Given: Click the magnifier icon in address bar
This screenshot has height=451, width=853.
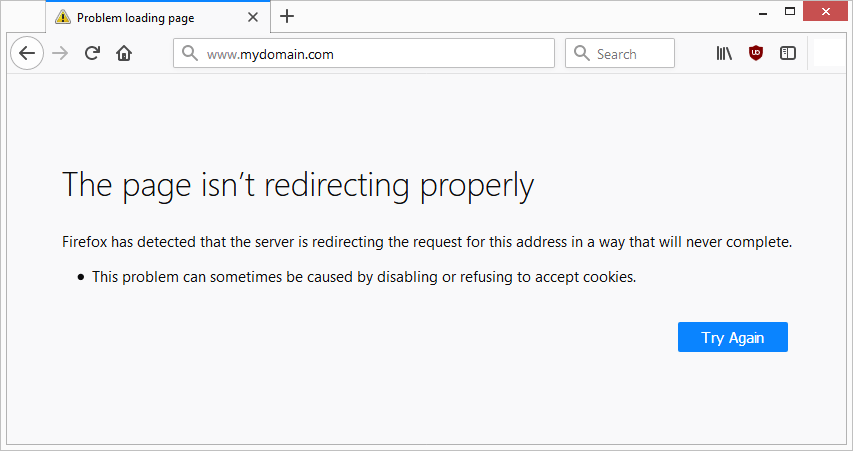Looking at the screenshot, I should click(x=190, y=54).
